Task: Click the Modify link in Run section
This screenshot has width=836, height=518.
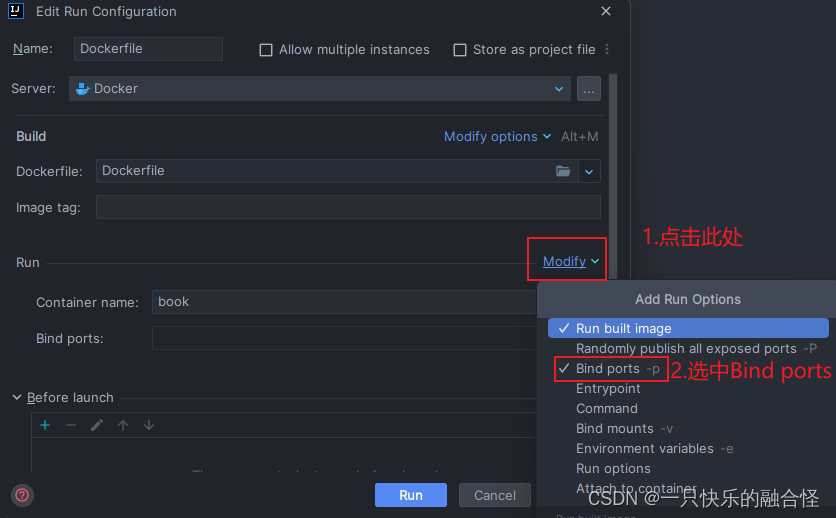Action: point(564,261)
